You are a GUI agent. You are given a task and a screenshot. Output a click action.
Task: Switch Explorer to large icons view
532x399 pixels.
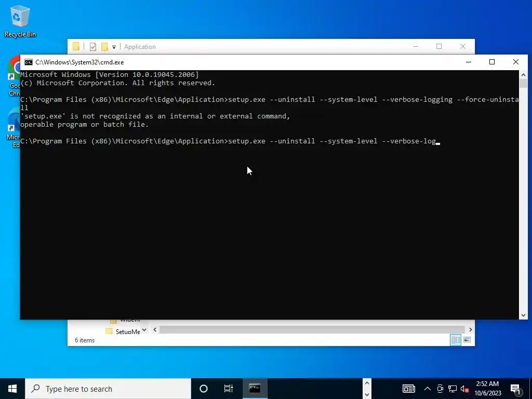tap(467, 340)
